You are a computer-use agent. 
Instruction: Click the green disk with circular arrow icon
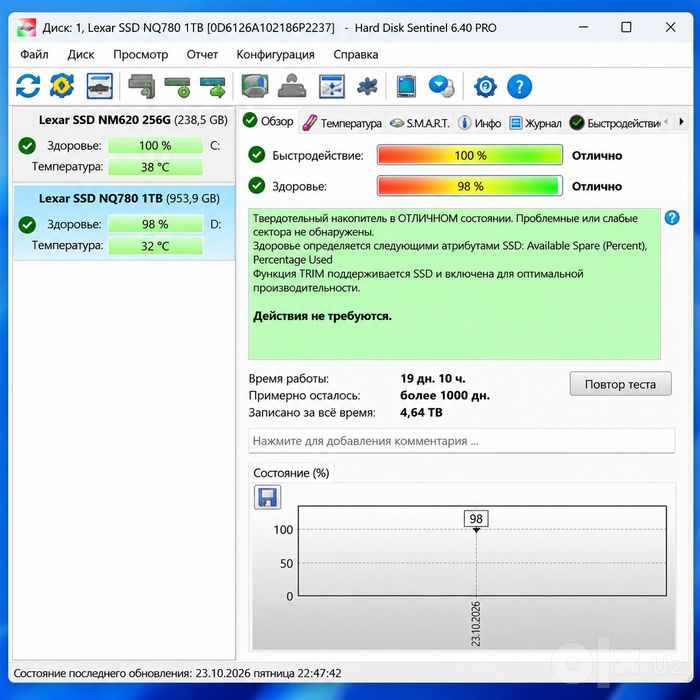(178, 86)
